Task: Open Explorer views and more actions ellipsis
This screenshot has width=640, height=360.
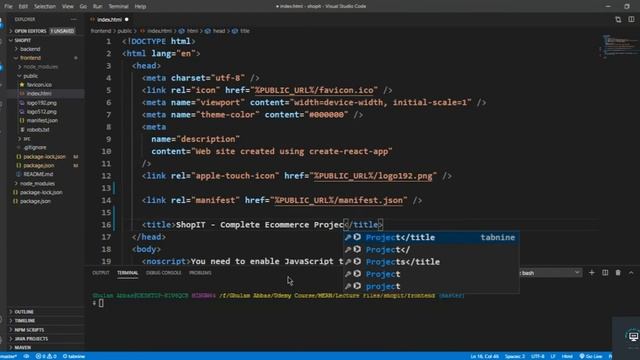Action: 74,20
